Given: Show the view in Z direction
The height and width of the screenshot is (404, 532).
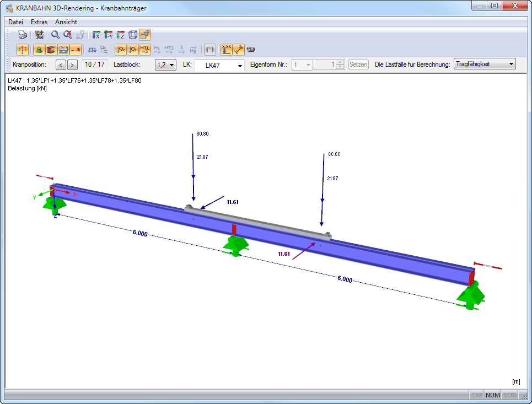Looking at the screenshot, I should (x=120, y=35).
